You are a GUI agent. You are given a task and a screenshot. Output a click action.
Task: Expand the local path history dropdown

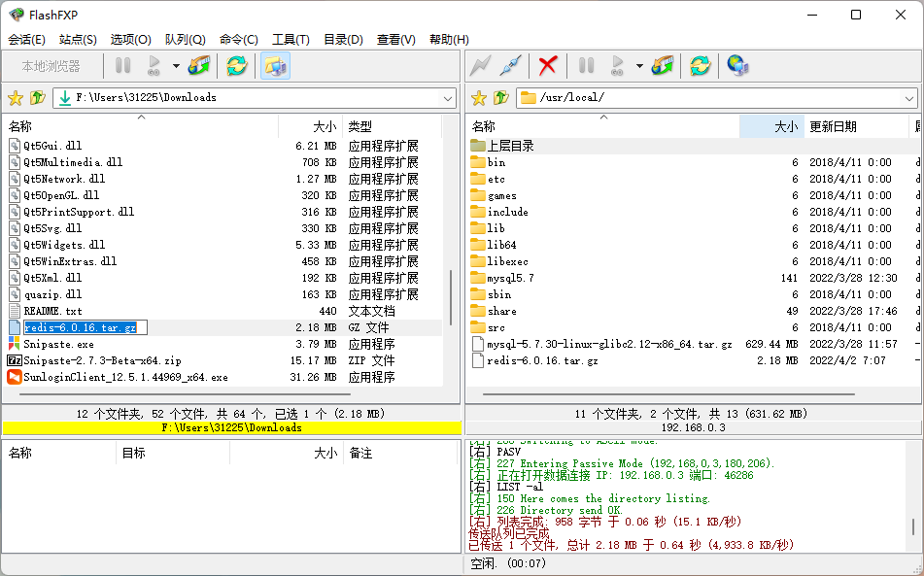coord(448,98)
